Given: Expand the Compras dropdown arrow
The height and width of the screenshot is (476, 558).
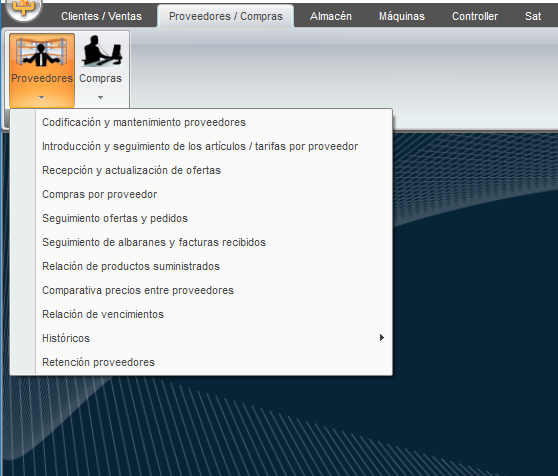Looking at the screenshot, I should [100, 97].
